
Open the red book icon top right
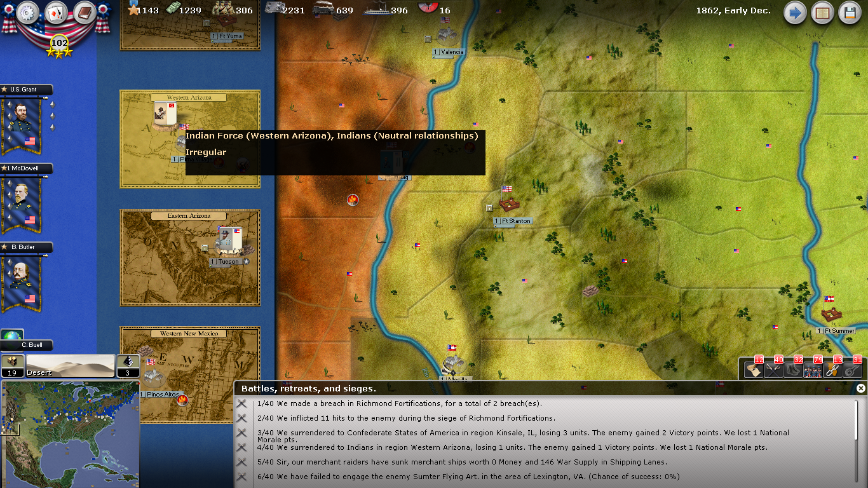823,13
